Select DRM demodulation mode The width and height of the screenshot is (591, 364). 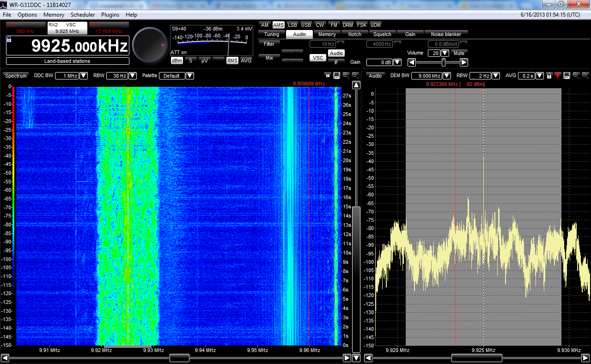(x=348, y=25)
